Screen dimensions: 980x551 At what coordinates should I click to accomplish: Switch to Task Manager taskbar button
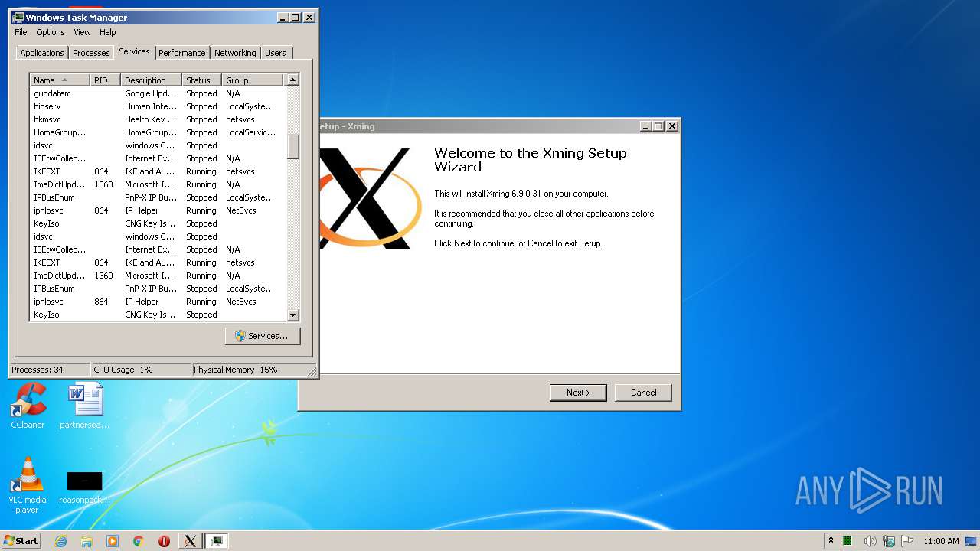(217, 541)
